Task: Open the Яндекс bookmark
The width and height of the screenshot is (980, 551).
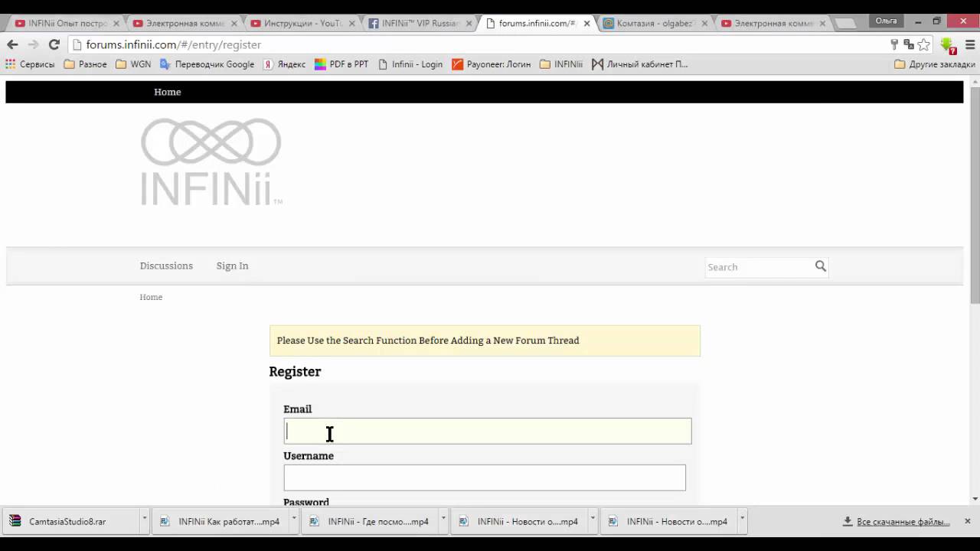Action: coord(284,64)
